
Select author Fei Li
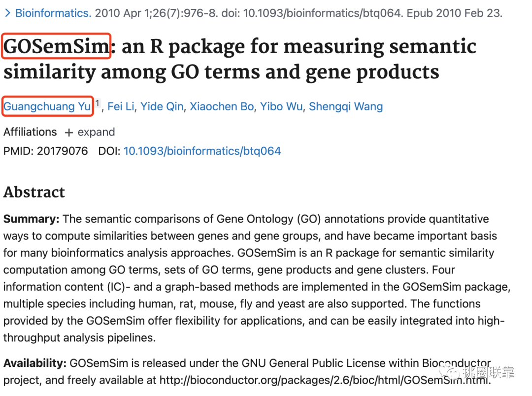coord(121,106)
